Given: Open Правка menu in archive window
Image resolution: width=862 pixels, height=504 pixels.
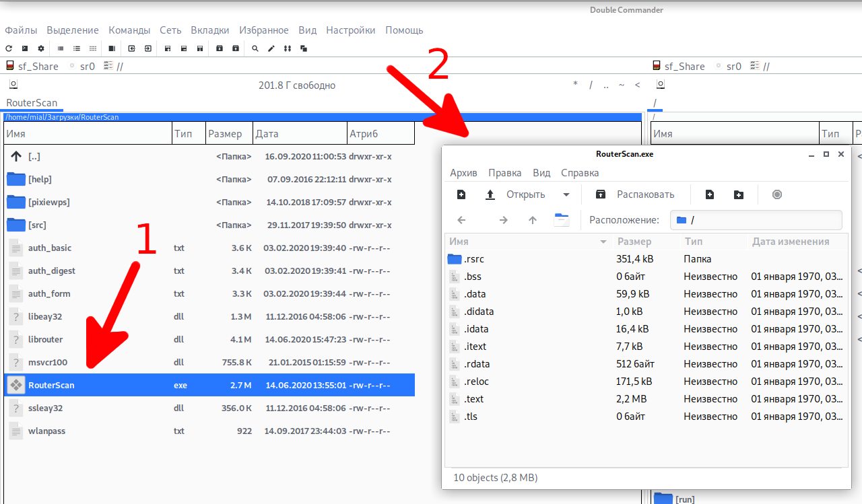Looking at the screenshot, I should click(505, 173).
